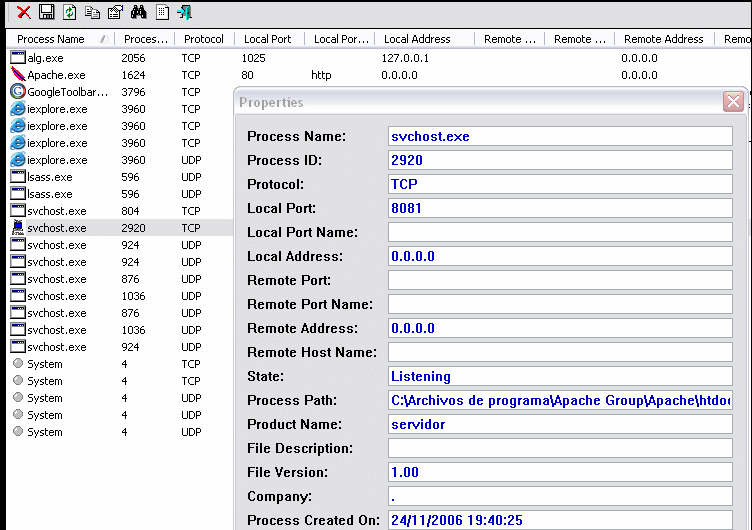Viewport: 752px width, 530px height.
Task: Sort by the Protocol column header
Action: click(204, 39)
